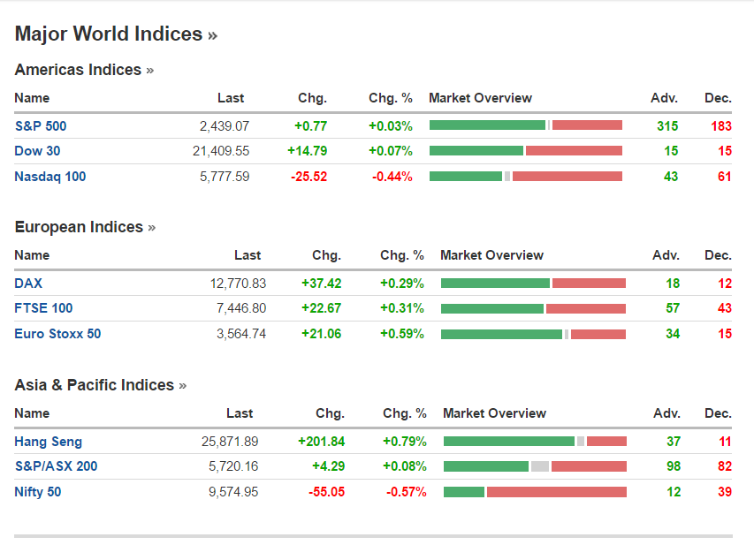Click the Nasdaq 100 change percent value

click(392, 177)
